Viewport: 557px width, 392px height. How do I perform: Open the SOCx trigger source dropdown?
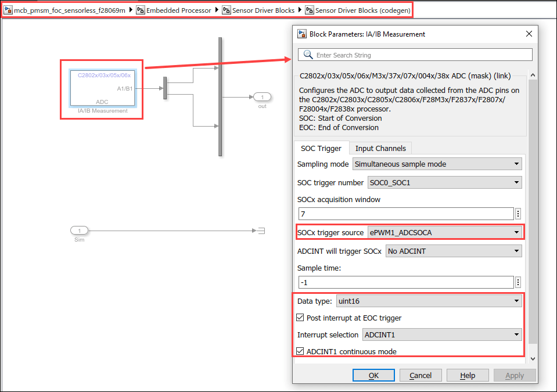(444, 233)
